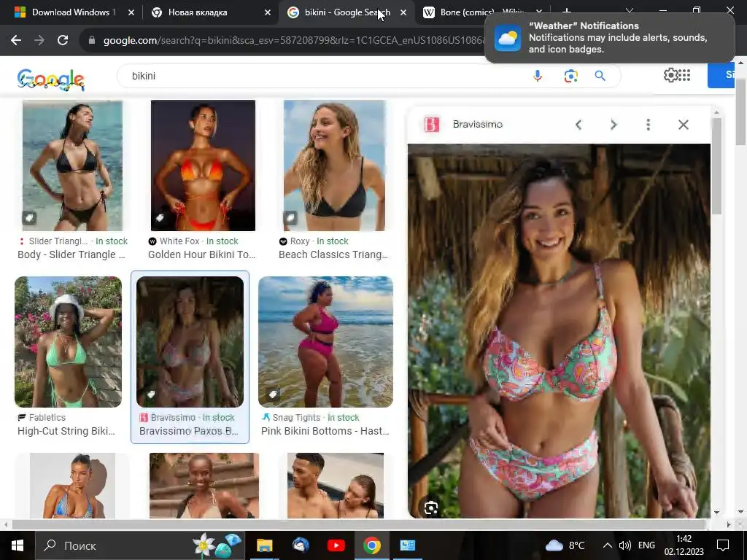
Task: Click the Bravissimo Paxos B... title link
Action: (189, 432)
